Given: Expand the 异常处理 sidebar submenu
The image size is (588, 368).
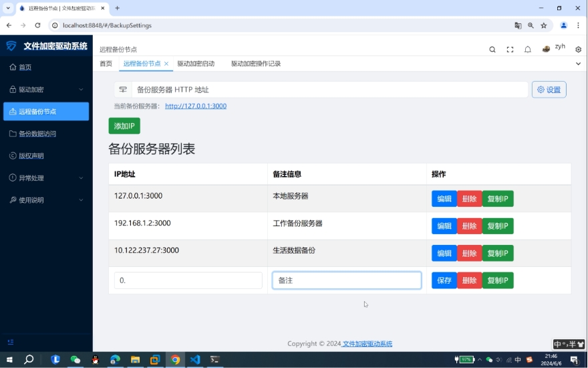Looking at the screenshot, I should point(45,178).
